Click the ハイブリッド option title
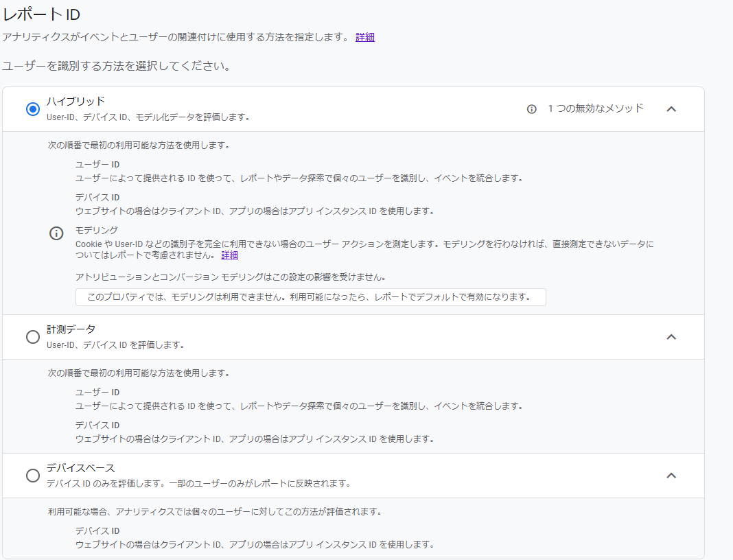The width and height of the screenshot is (733, 560). pyautogui.click(x=75, y=101)
